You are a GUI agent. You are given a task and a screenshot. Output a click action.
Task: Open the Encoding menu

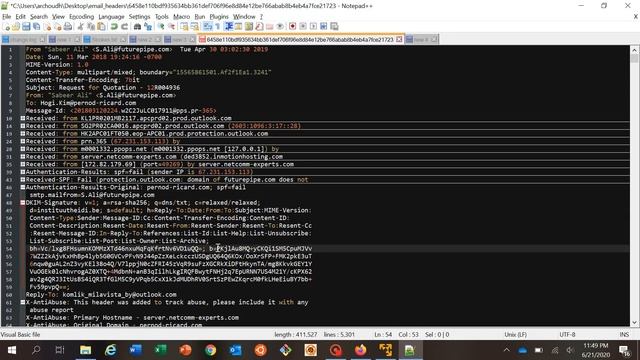pyautogui.click(x=81, y=17)
